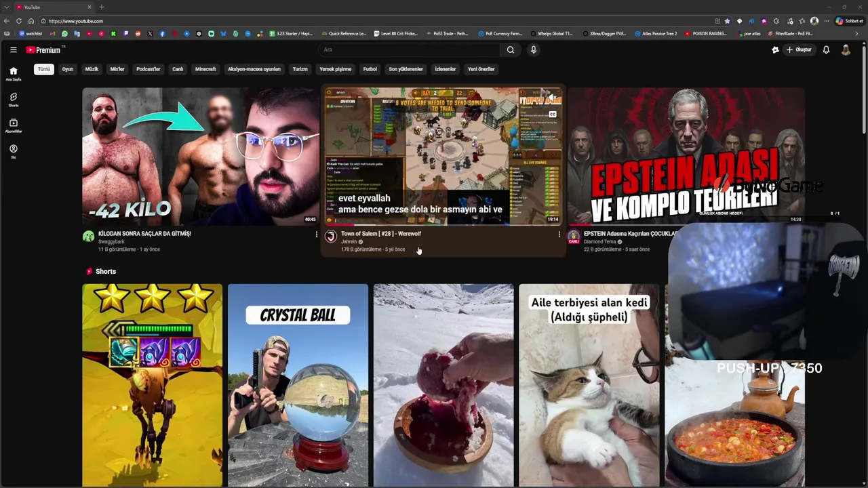Reload the page with refresh button
Screen dimensions: 868x488
click(19, 21)
